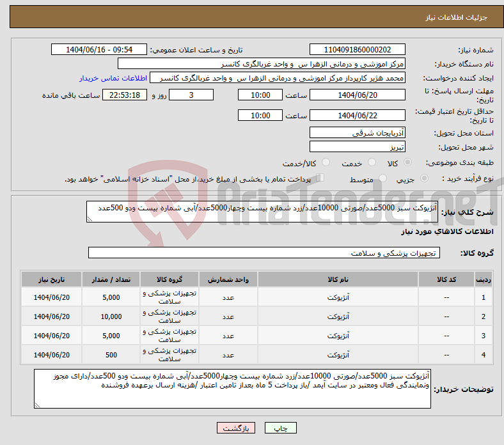This screenshot has width=504, height=445.
Task: Click the شهر محل تحویل field showing تبریز
Action: click(x=357, y=147)
